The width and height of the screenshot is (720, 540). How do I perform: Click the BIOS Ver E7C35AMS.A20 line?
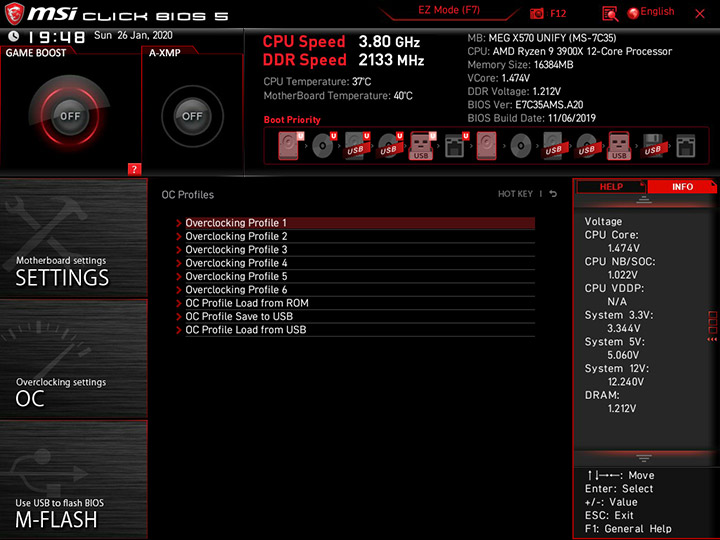[525, 105]
